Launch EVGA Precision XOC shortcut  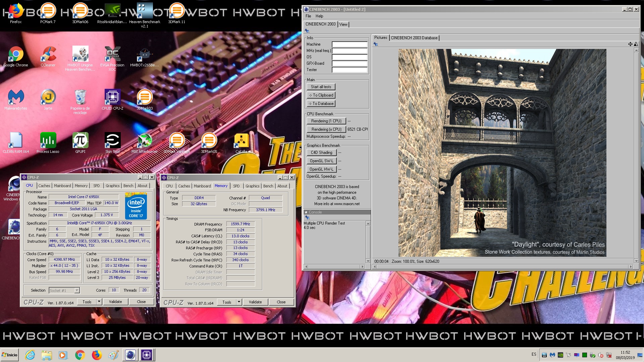[112, 59]
